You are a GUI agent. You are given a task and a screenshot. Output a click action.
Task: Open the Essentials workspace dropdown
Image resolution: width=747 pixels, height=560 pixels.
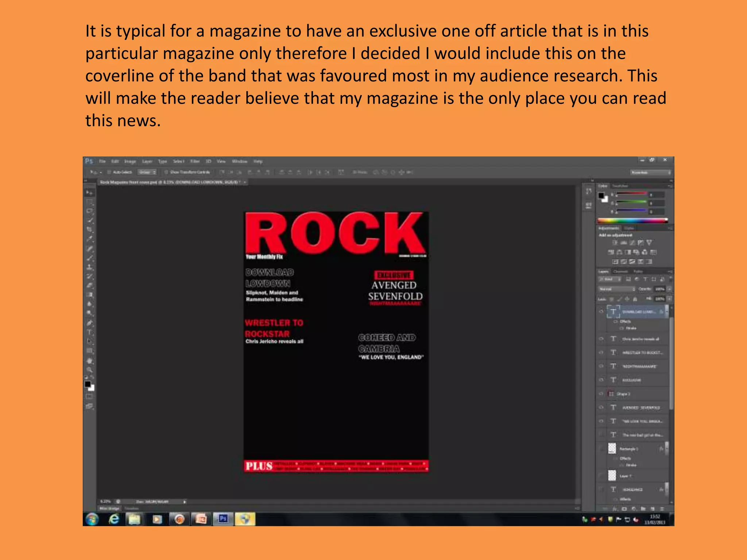(x=651, y=172)
